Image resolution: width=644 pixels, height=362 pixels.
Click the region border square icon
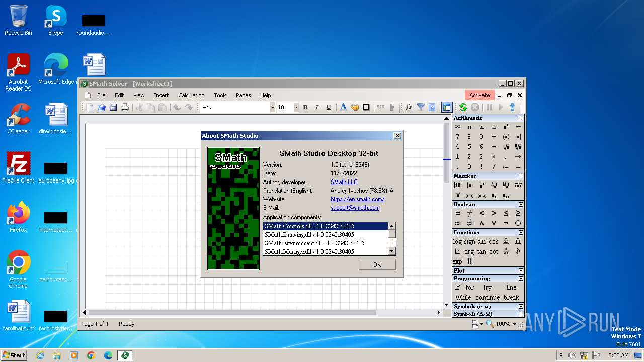[x=366, y=107]
